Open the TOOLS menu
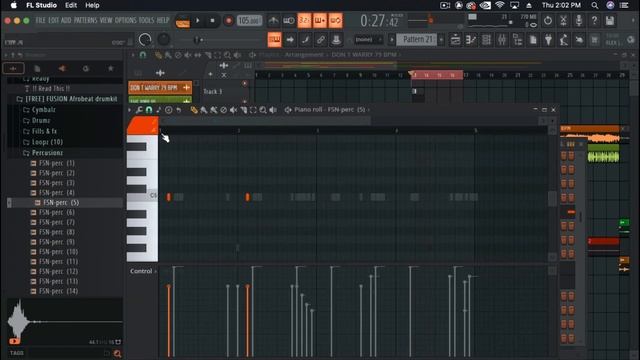Screen dimensions: 640x360 click(147, 20)
